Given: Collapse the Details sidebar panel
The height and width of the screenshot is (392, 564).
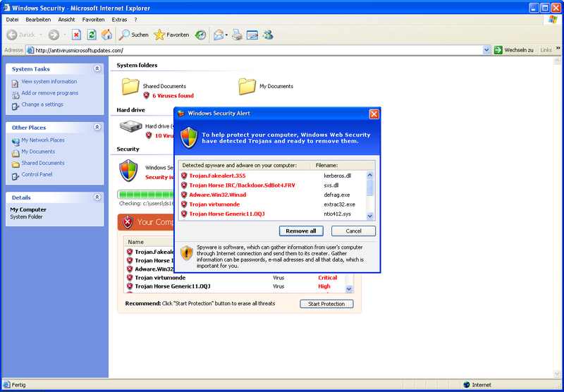Looking at the screenshot, I should [x=97, y=197].
